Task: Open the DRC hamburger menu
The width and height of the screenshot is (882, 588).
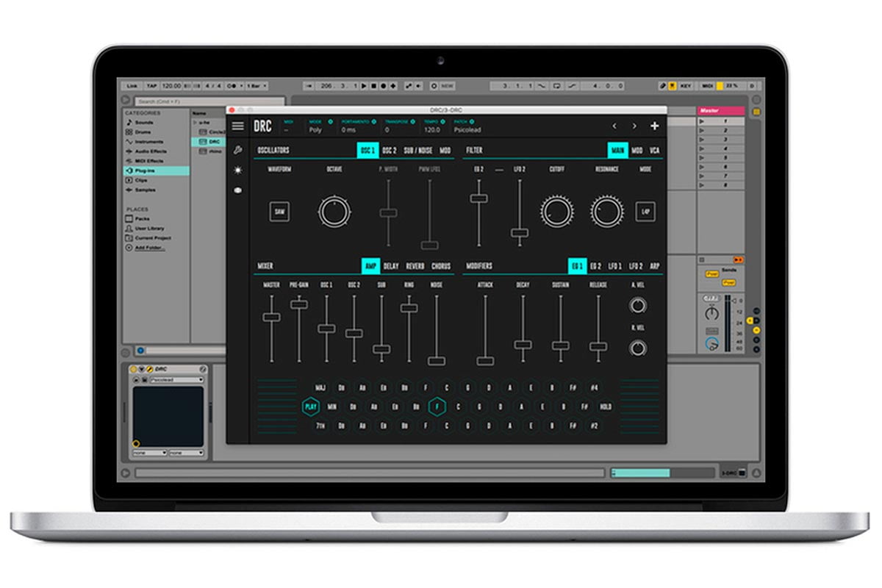Action: click(x=237, y=126)
